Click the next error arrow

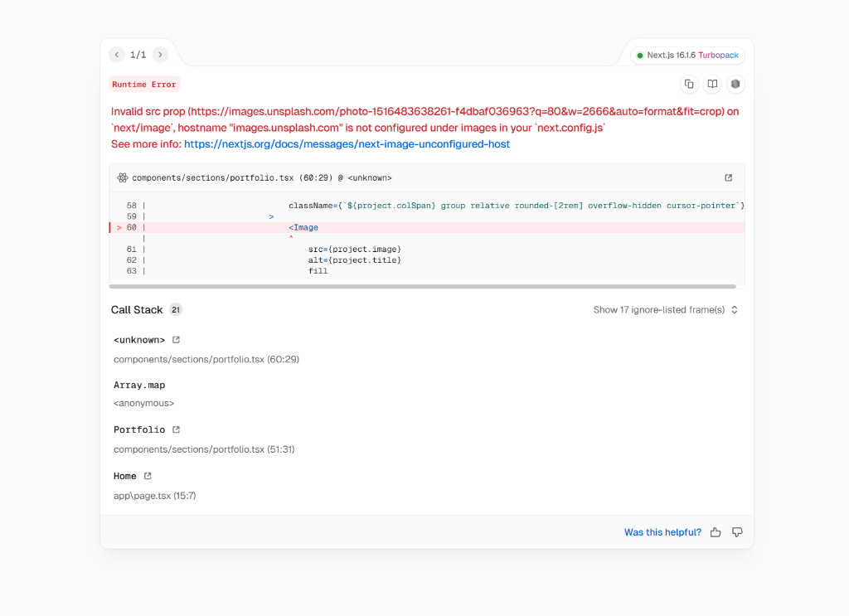coord(160,55)
